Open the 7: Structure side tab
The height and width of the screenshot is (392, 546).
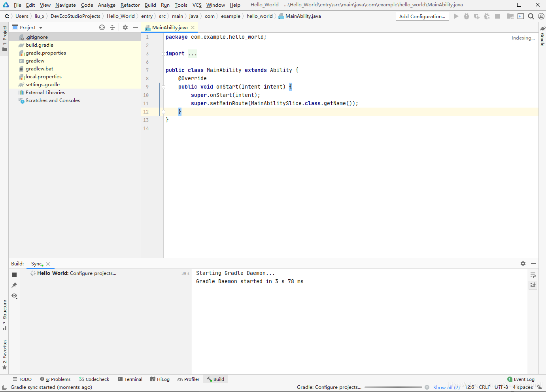4,315
